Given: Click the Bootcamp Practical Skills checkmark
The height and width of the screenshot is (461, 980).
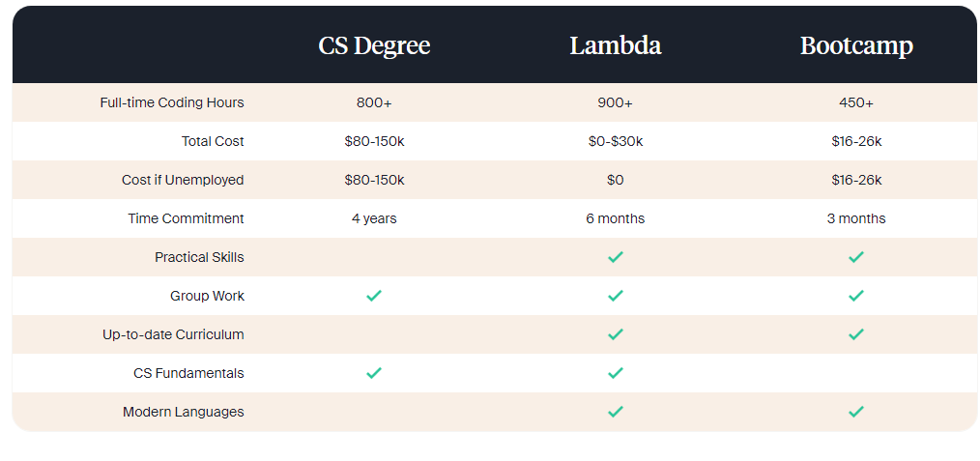Looking at the screenshot, I should [855, 257].
